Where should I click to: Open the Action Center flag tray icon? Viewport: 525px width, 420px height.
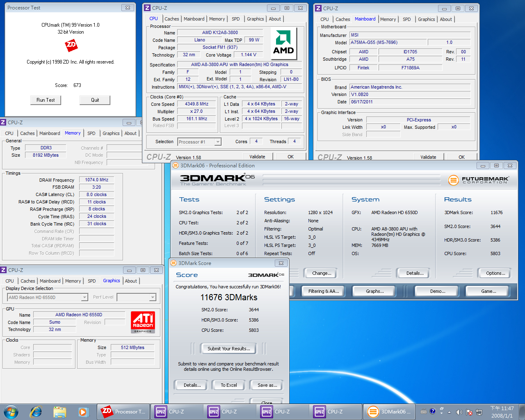(x=469, y=412)
